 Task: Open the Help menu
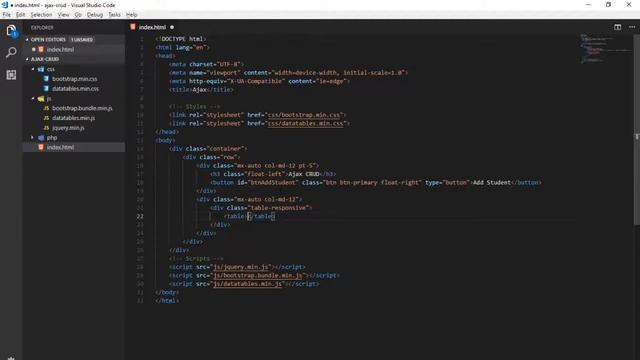click(131, 15)
